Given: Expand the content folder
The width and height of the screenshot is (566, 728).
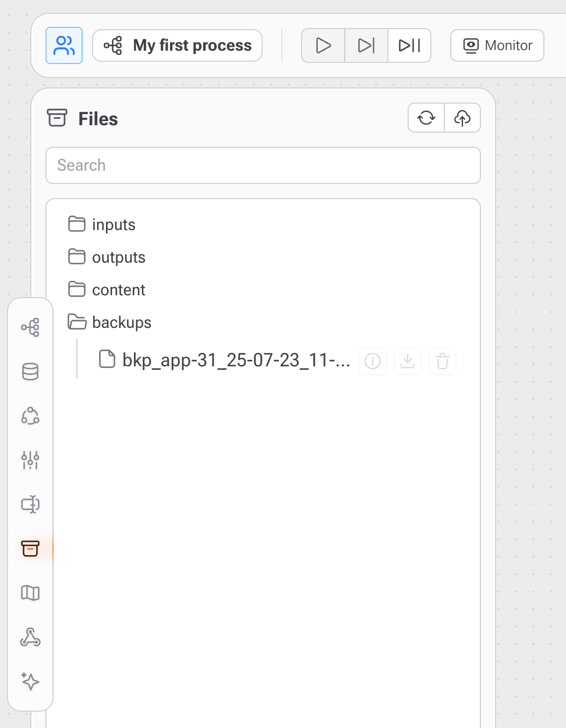Looking at the screenshot, I should tap(118, 289).
